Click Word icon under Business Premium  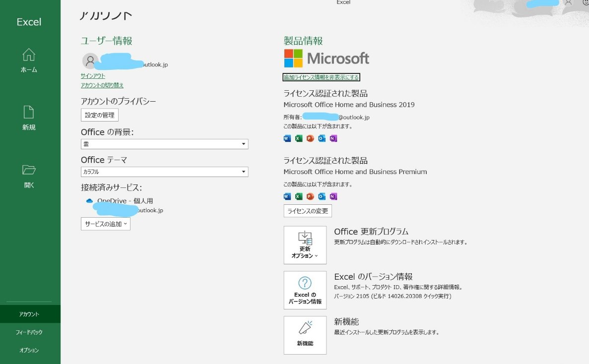(x=287, y=196)
